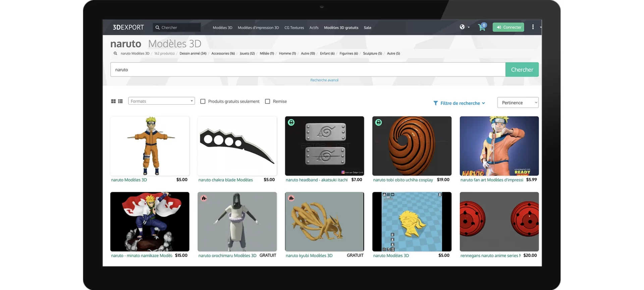Filter by Dessin animé (34) category

tap(193, 53)
